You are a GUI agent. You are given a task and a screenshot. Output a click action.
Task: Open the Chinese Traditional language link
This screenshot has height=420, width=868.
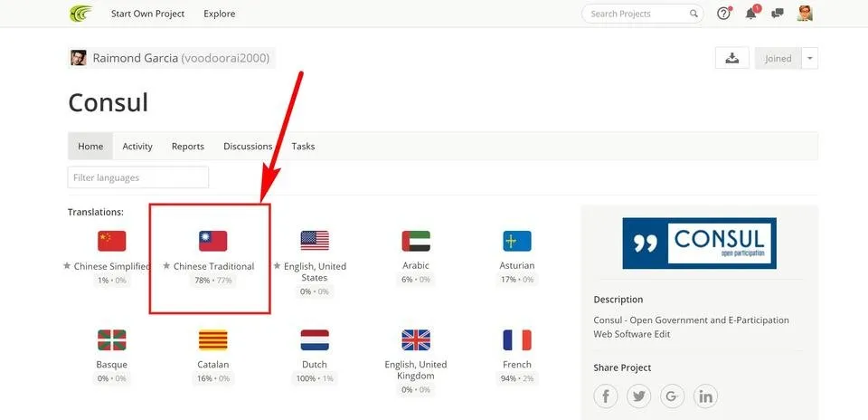coord(213,266)
